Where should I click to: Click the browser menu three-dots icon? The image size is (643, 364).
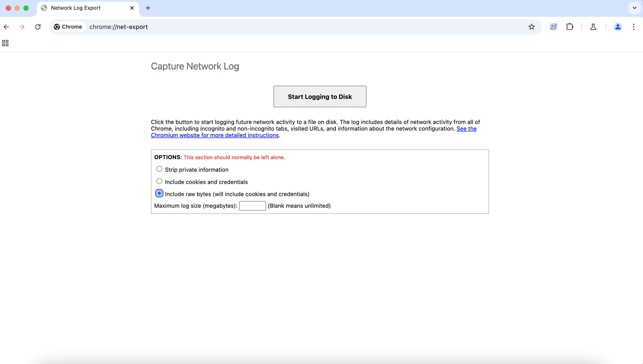pyautogui.click(x=634, y=27)
